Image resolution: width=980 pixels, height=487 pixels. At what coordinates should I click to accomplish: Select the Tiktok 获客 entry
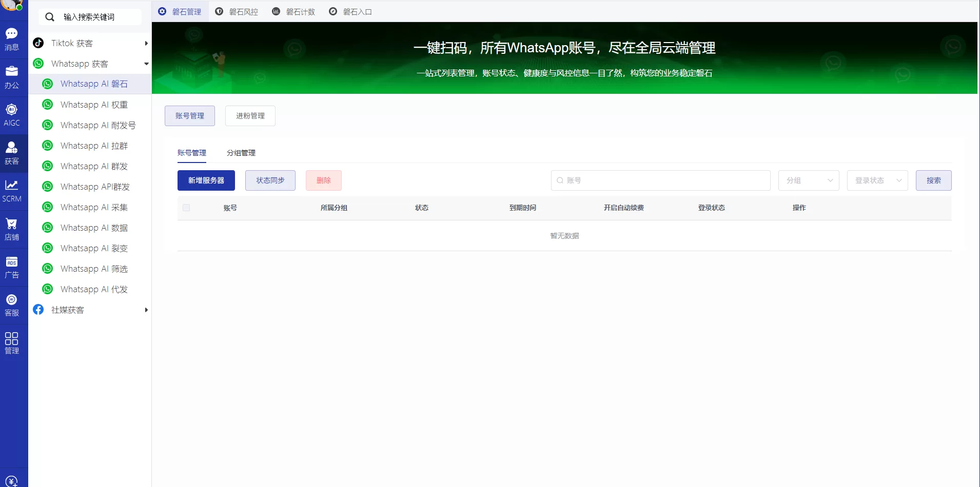point(72,43)
